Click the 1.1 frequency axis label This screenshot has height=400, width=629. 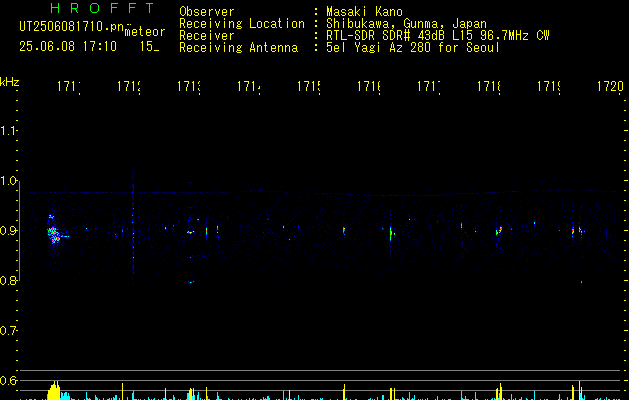[8, 131]
